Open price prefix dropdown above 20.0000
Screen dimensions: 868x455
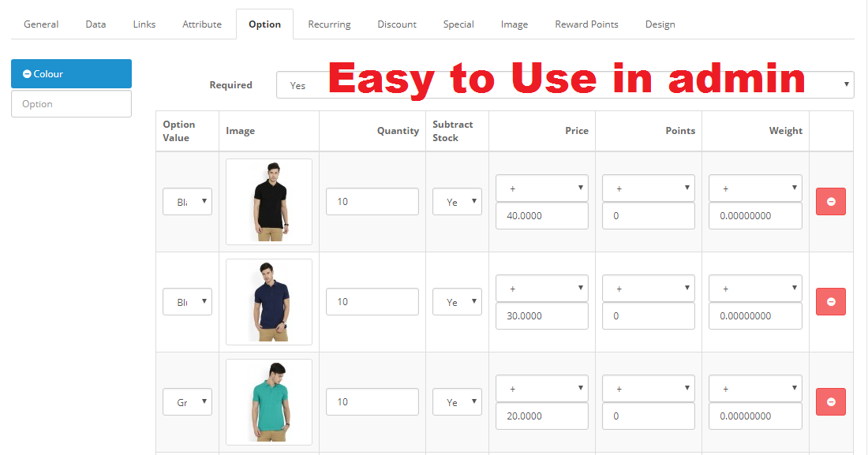541,389
